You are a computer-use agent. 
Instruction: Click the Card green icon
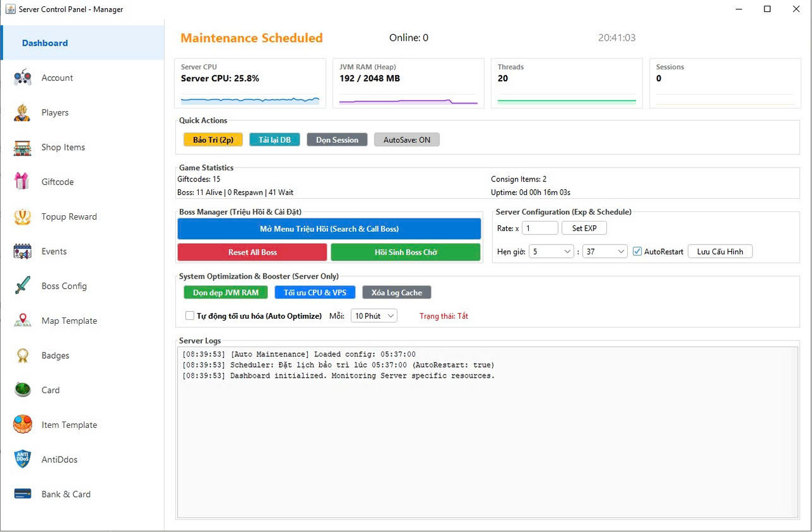coord(23,390)
